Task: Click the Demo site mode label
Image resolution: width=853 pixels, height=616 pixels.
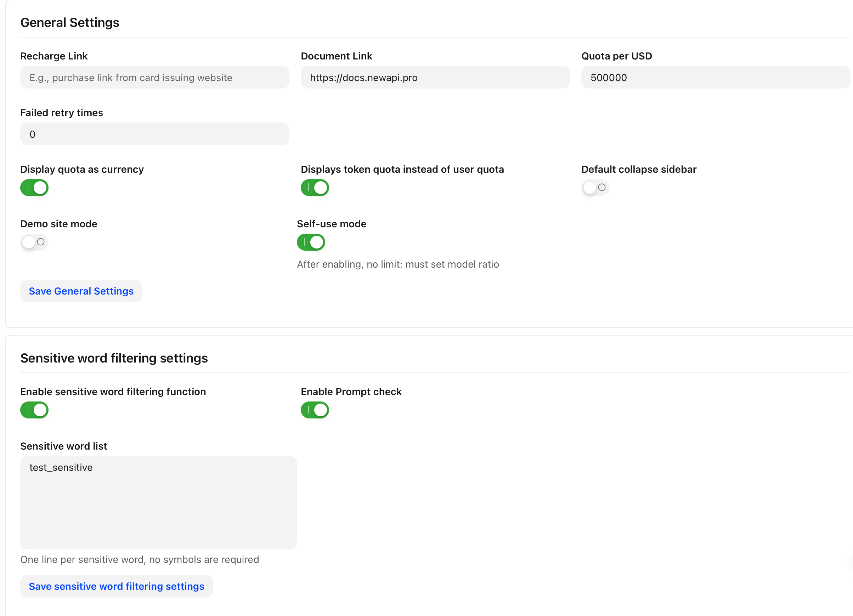Action: click(x=59, y=224)
